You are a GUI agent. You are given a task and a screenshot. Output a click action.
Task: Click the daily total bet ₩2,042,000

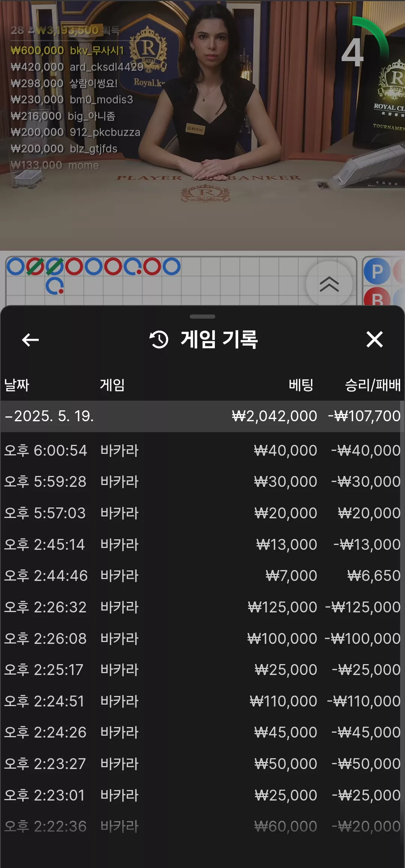tap(274, 416)
